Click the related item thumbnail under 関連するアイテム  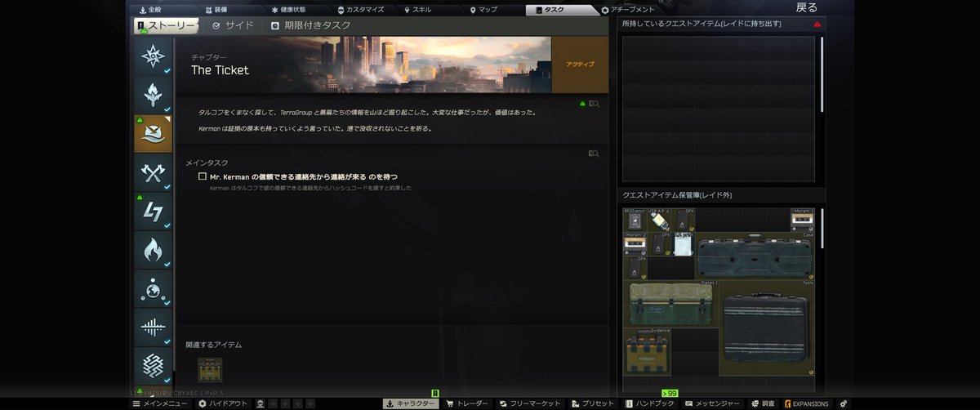[x=210, y=370]
